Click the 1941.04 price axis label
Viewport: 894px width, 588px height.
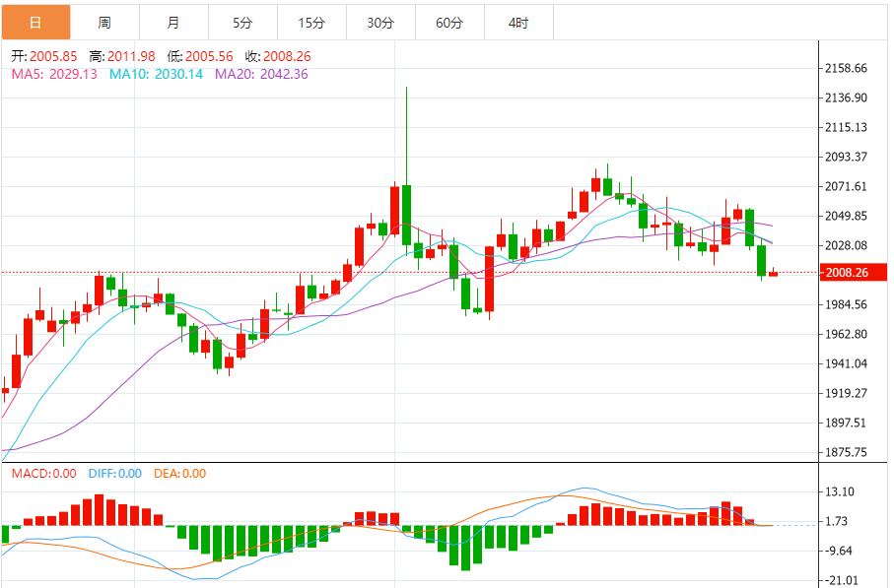point(846,363)
